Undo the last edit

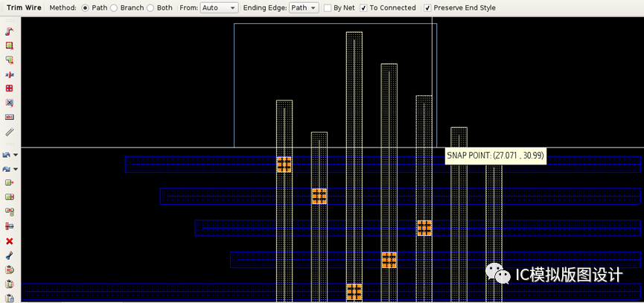point(7,155)
